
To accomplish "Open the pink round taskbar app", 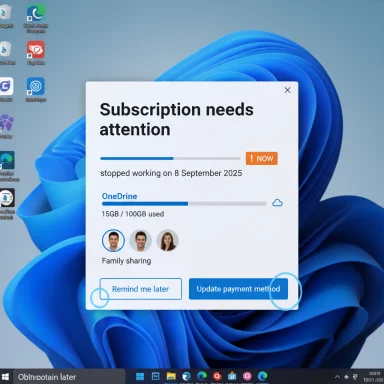I will (247, 376).
